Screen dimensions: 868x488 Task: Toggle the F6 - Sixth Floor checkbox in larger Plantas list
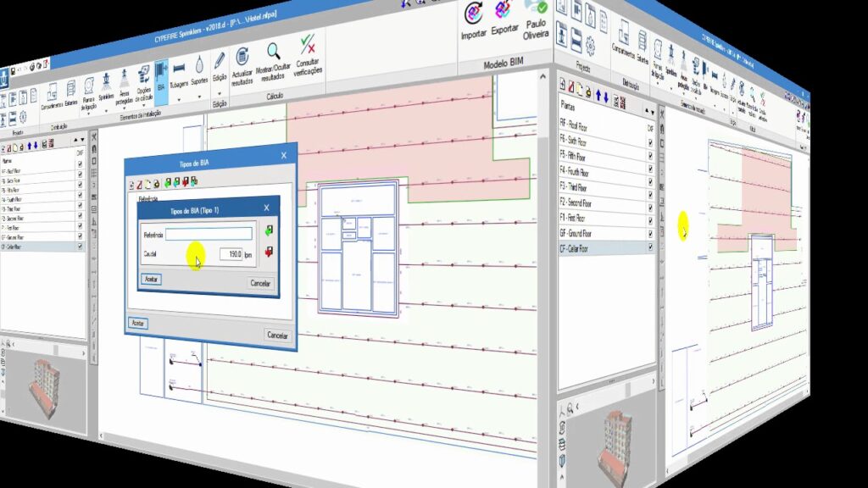click(650, 143)
